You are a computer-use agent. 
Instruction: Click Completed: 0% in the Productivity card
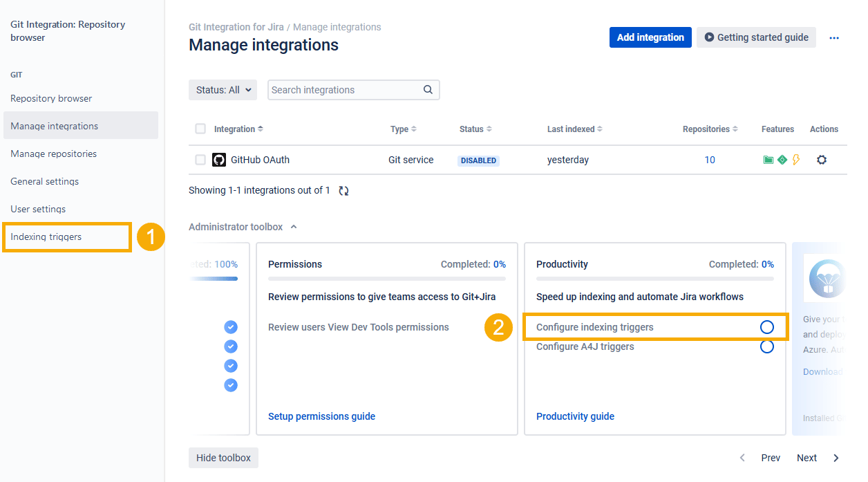click(x=742, y=264)
